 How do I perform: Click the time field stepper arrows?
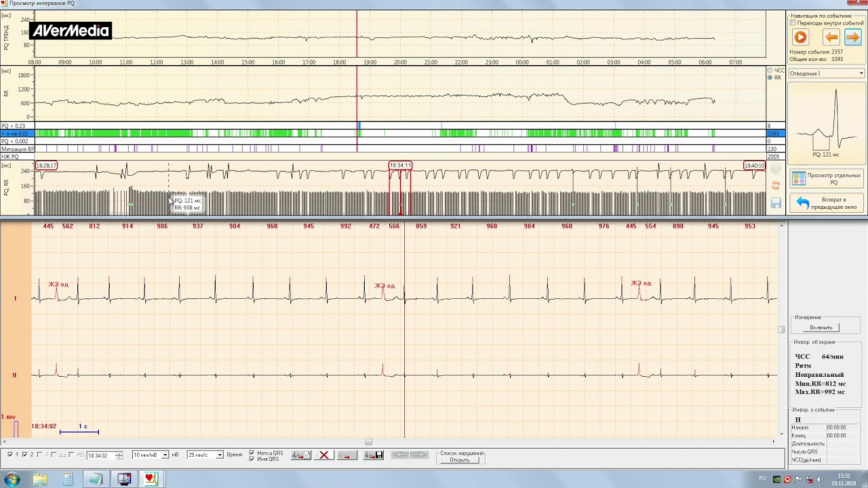coord(119,455)
